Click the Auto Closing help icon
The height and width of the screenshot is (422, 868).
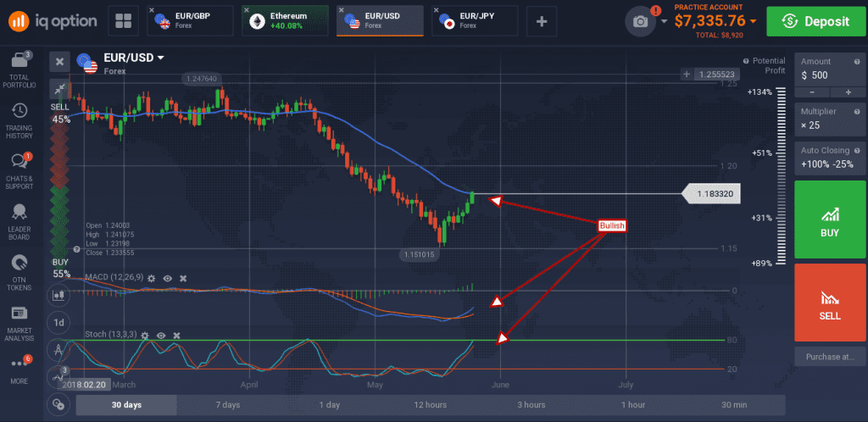[858, 150]
